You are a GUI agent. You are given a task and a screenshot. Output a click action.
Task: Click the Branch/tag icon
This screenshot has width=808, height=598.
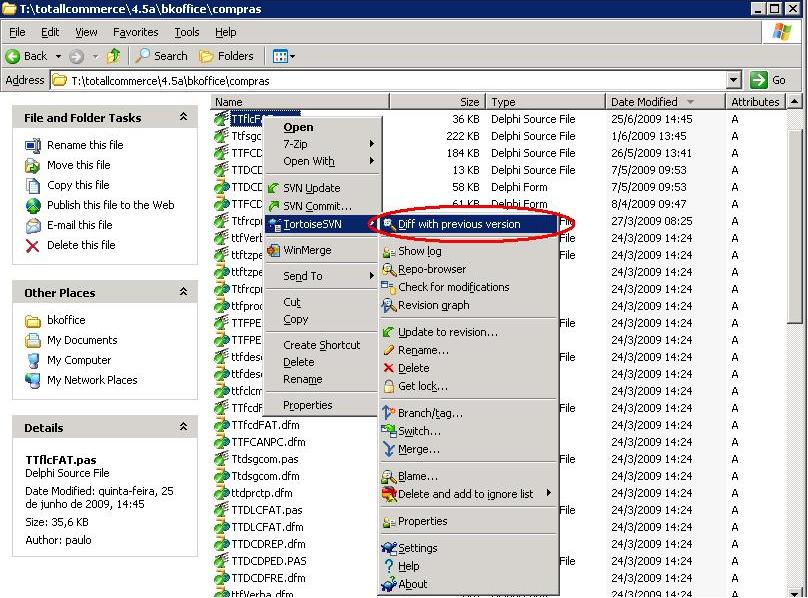(x=389, y=413)
